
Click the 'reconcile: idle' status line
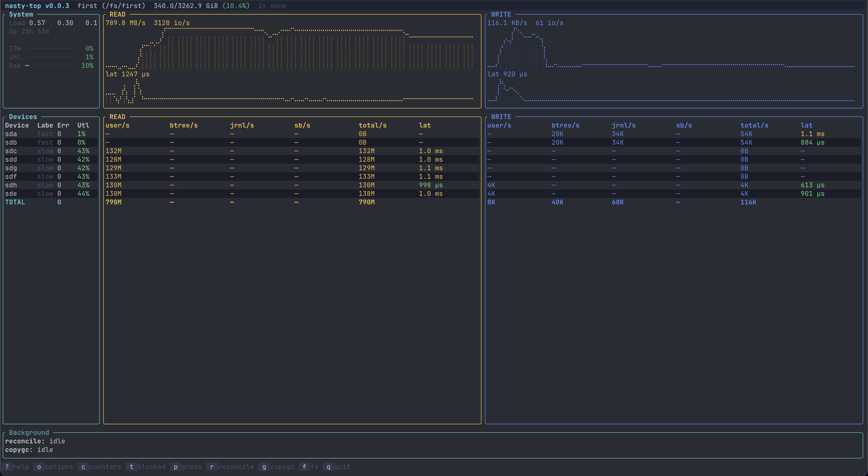coord(35,441)
